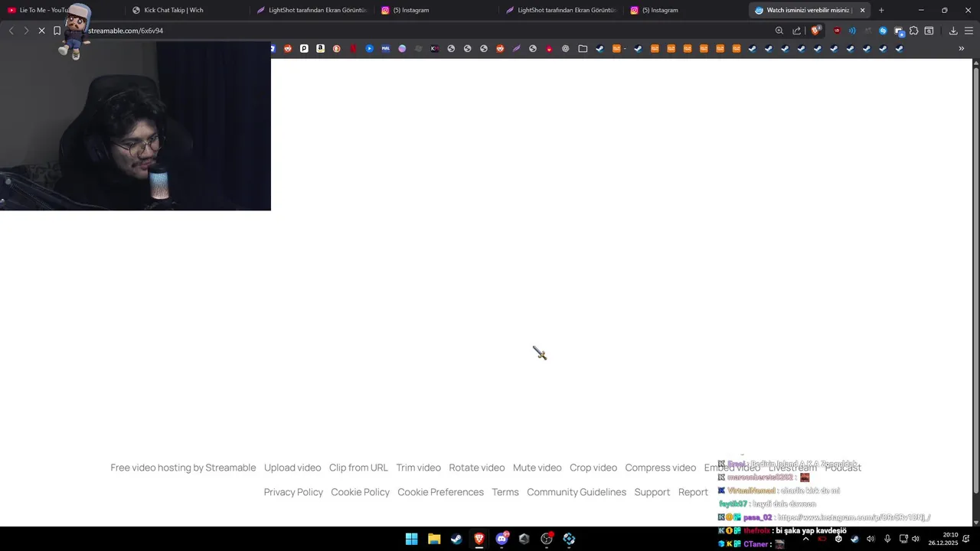
Task: Open the page zoom control
Action: point(779,31)
